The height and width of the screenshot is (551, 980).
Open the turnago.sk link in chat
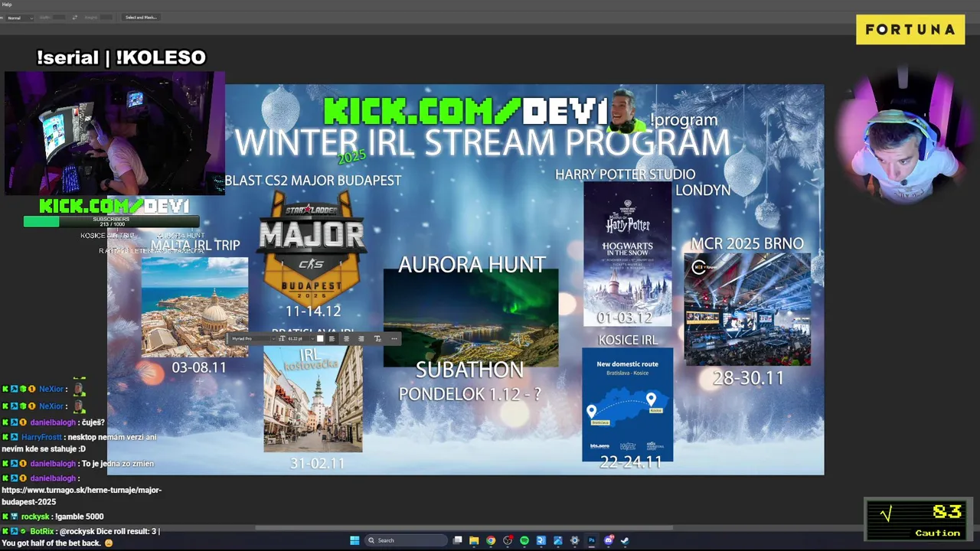81,496
